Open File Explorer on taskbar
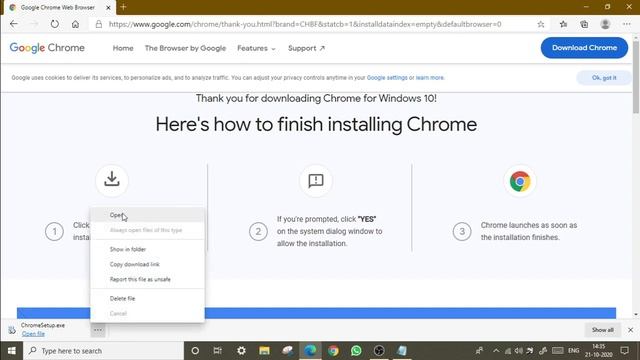This screenshot has width=640, height=360. pyautogui.click(x=264, y=351)
